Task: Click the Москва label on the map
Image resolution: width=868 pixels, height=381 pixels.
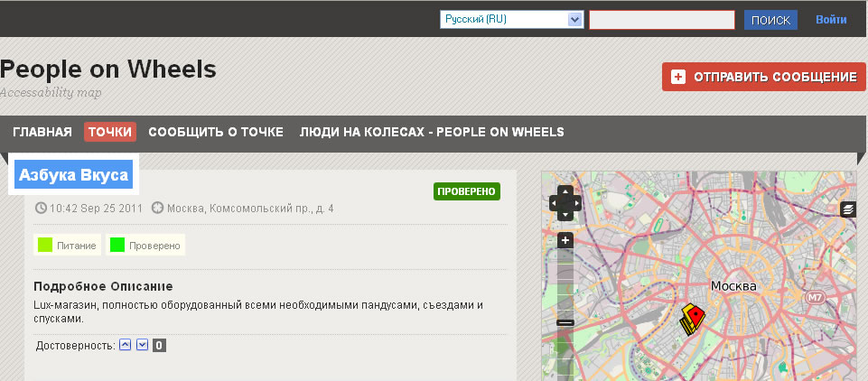Action: pos(733,286)
